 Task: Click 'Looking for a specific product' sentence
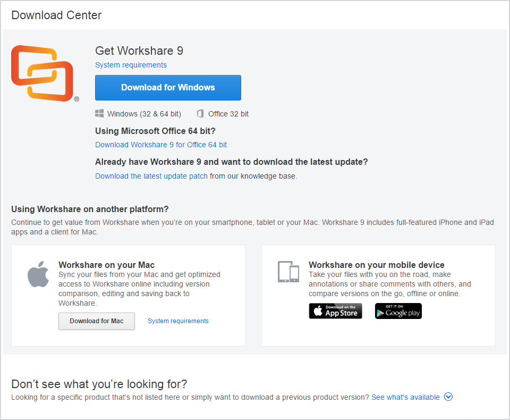[190, 397]
